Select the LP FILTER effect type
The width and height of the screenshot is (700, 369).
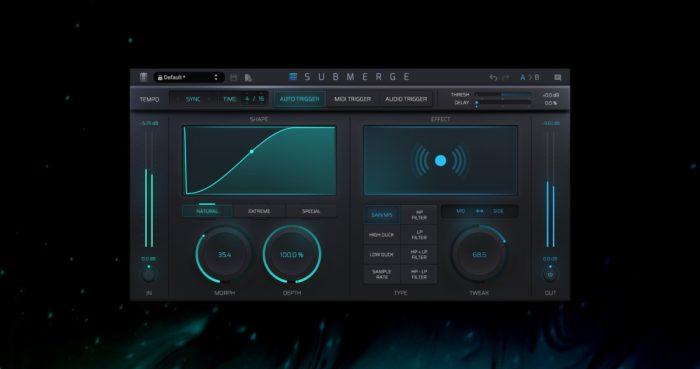(419, 235)
